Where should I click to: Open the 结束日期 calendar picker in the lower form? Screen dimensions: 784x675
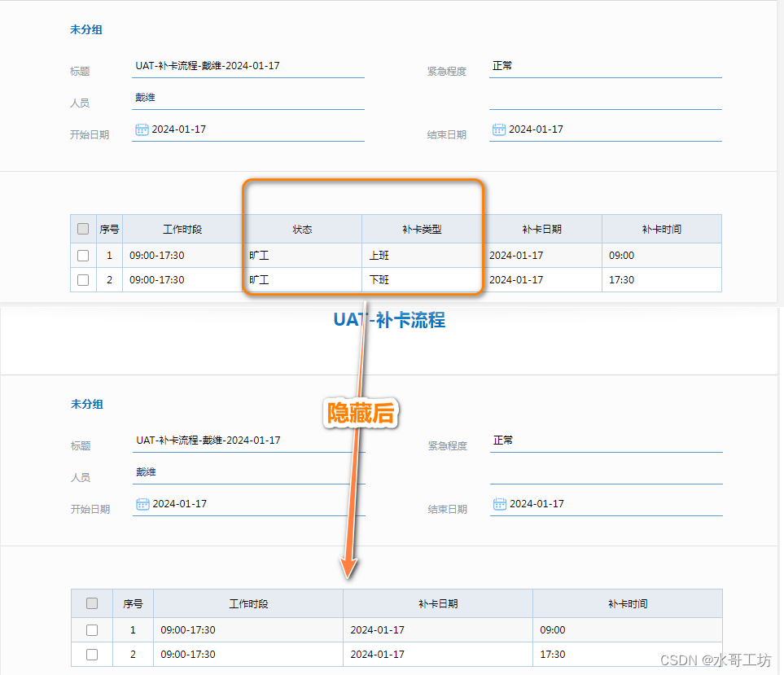click(x=499, y=503)
